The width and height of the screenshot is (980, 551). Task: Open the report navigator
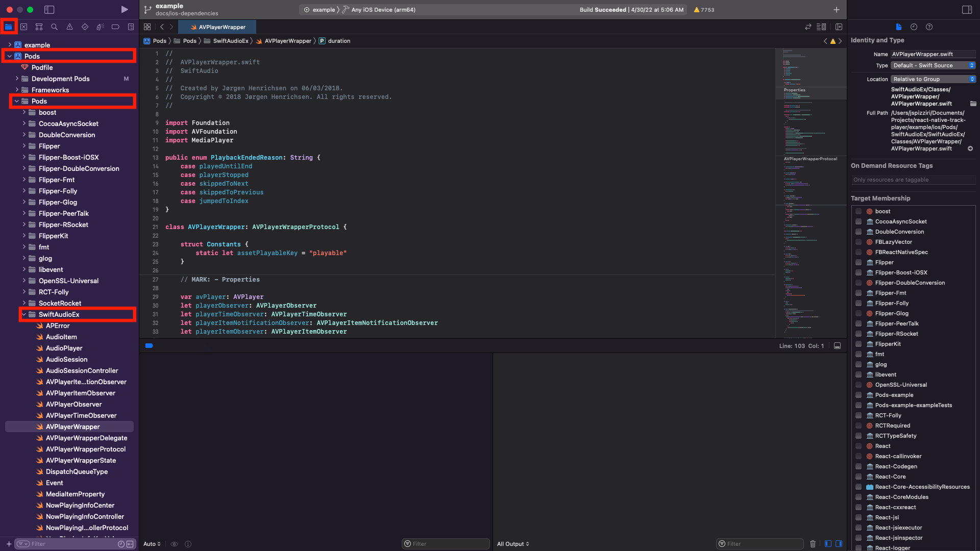tap(131, 27)
